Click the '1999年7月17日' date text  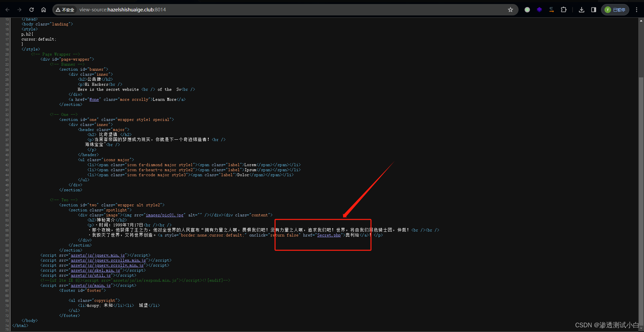click(x=128, y=225)
